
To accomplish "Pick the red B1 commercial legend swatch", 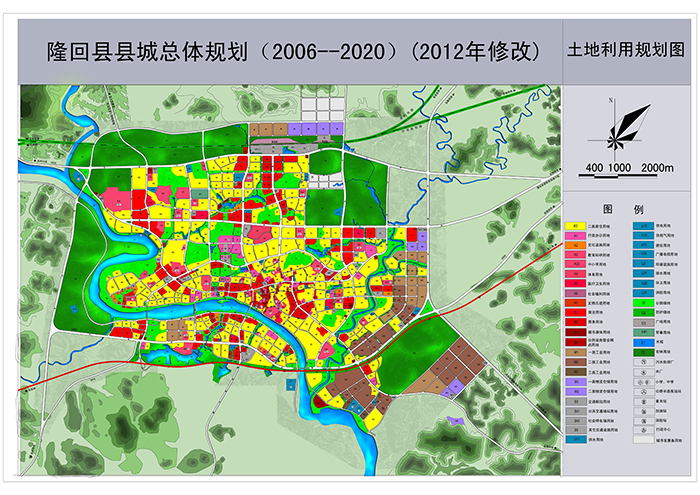I will coord(576,313).
